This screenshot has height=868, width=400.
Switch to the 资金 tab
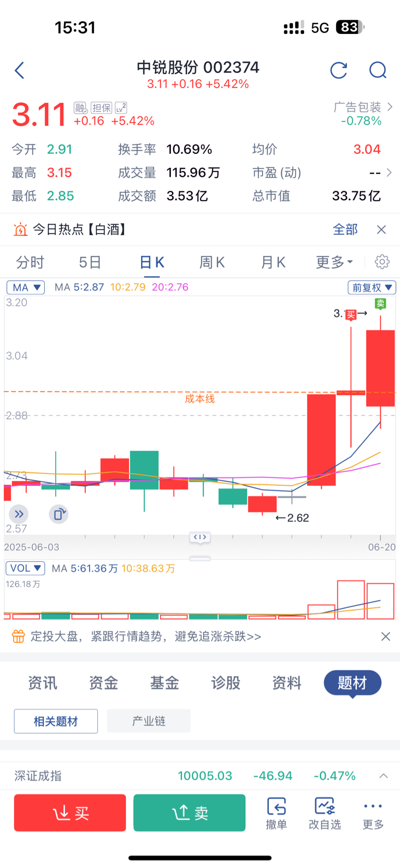click(103, 682)
